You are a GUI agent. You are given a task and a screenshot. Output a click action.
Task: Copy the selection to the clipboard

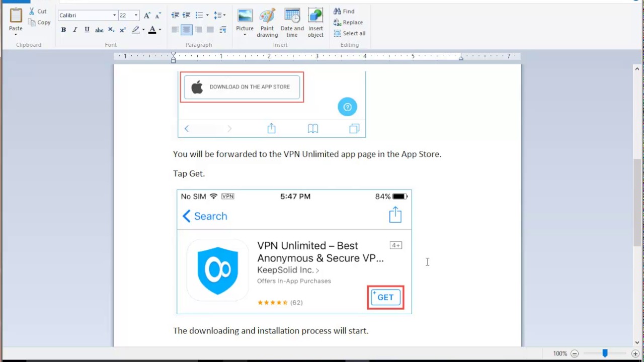39,22
